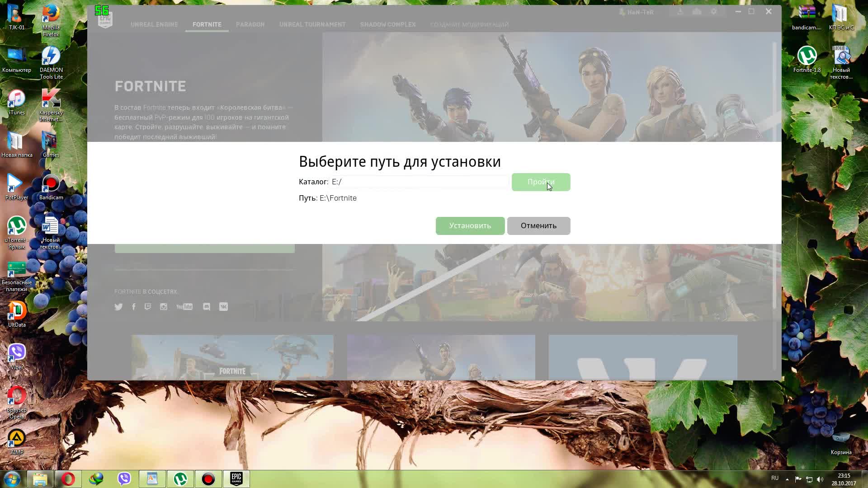Click the RU language indicator

coord(775,478)
